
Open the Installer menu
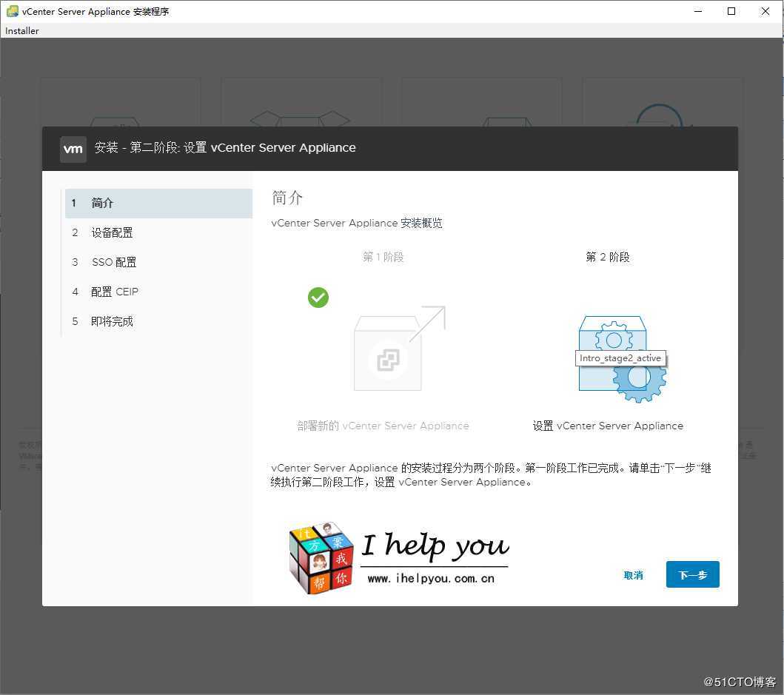click(x=22, y=31)
